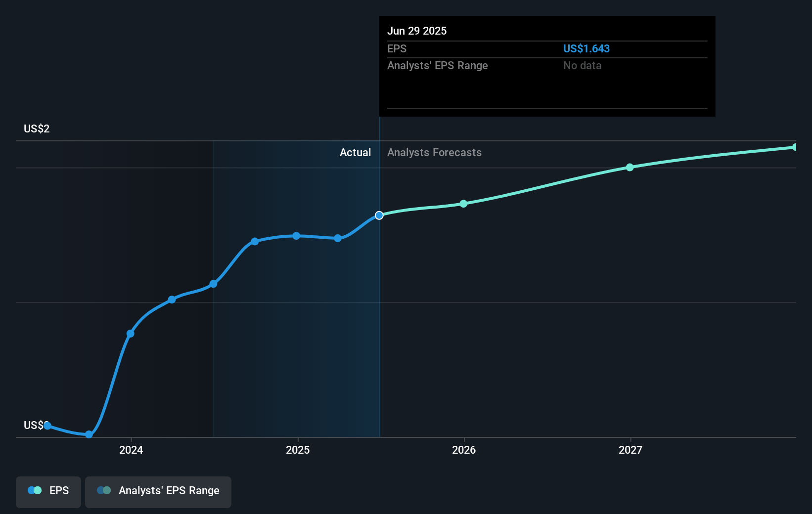The image size is (812, 514).
Task: Click the EPS data point at the 2025 tick
Action: 296,236
